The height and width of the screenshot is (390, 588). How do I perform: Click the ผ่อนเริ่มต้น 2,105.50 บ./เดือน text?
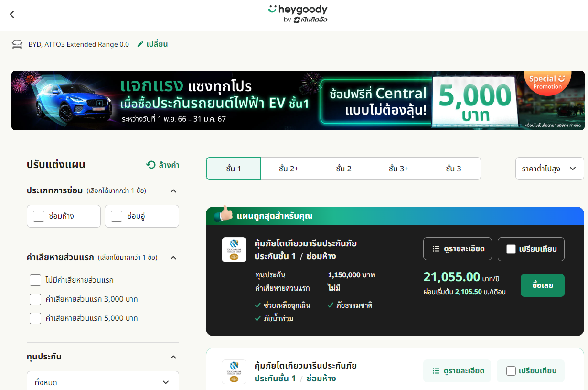[x=464, y=292]
